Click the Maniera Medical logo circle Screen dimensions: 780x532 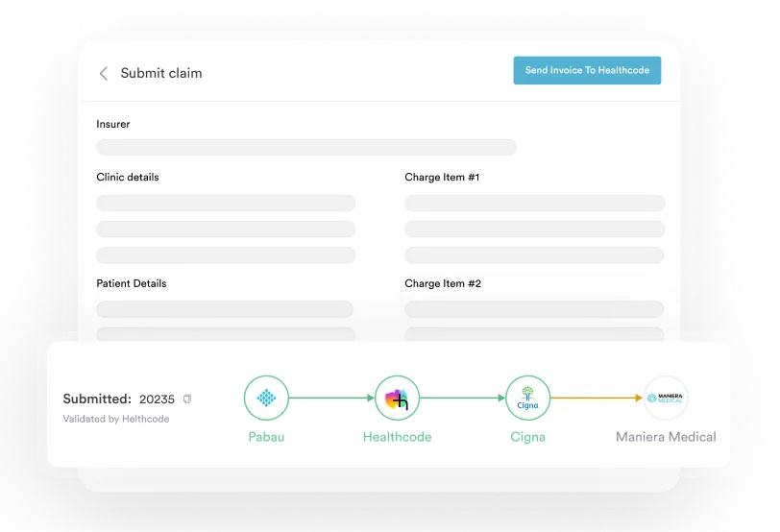click(x=666, y=398)
